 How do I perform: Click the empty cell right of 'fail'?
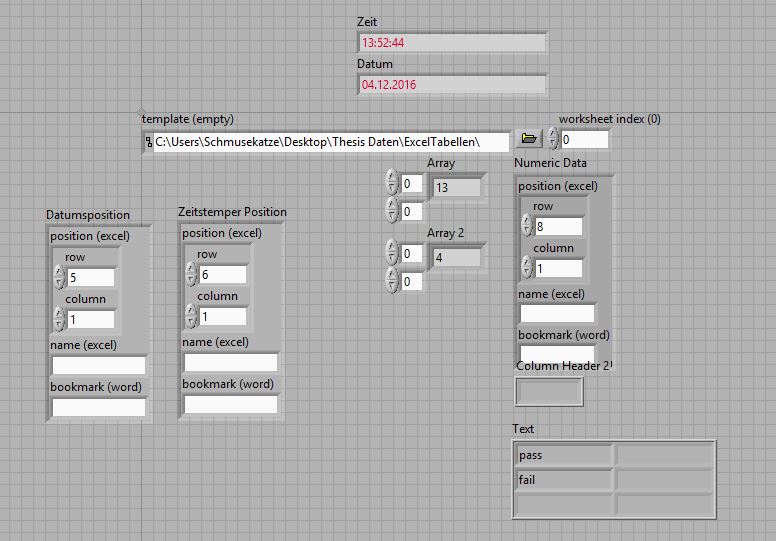coord(664,480)
